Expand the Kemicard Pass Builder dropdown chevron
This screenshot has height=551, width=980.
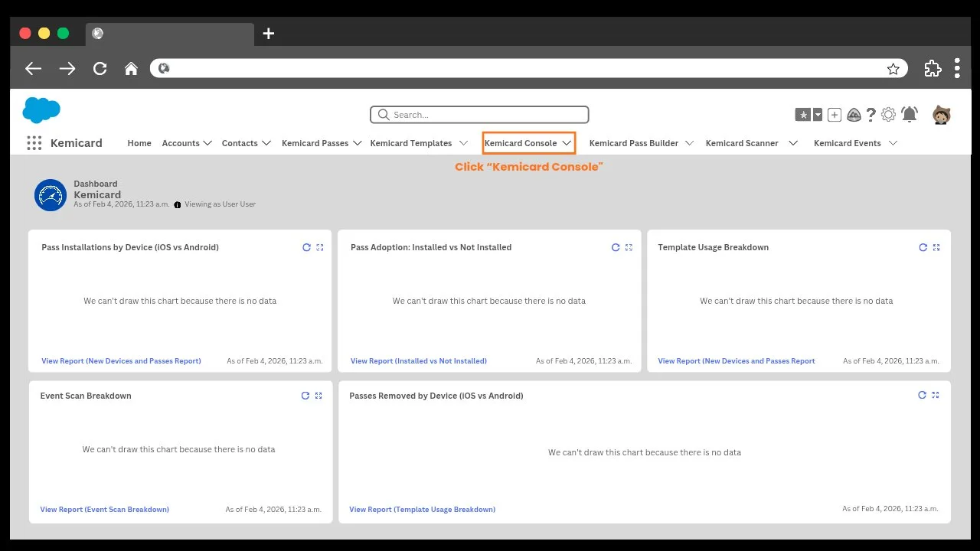pyautogui.click(x=689, y=143)
